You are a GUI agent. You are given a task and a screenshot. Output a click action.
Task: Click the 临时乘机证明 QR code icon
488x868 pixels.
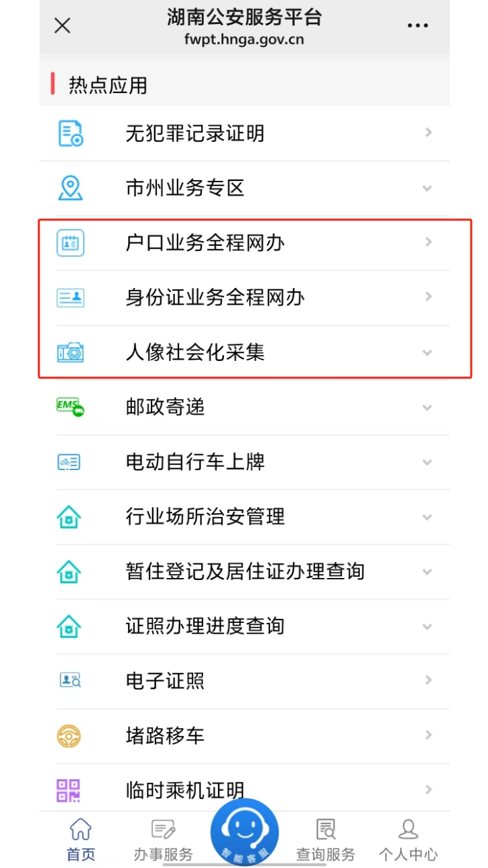click(x=68, y=790)
